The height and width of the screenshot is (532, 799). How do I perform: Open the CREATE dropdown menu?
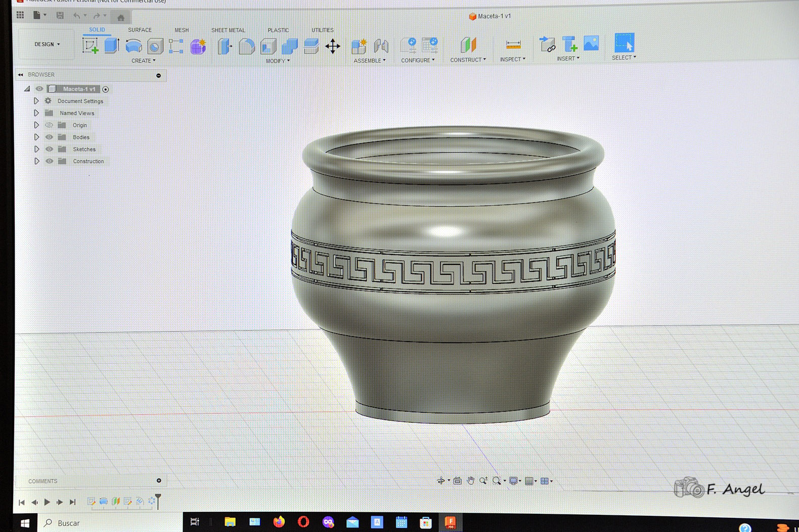pyautogui.click(x=144, y=61)
